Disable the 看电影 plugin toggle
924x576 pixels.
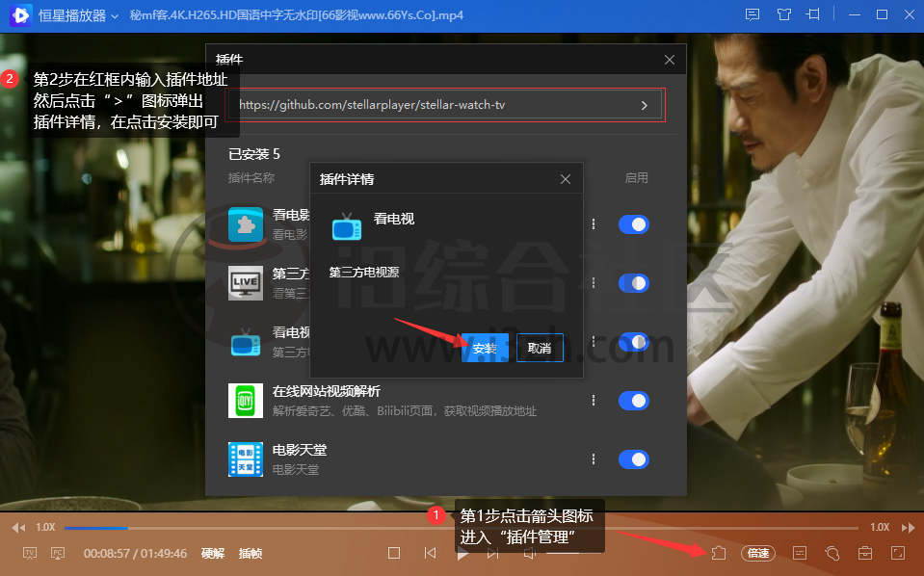click(633, 224)
